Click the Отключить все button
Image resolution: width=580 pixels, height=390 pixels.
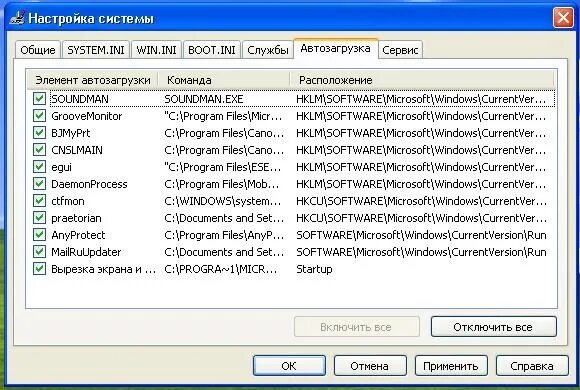coord(493,327)
